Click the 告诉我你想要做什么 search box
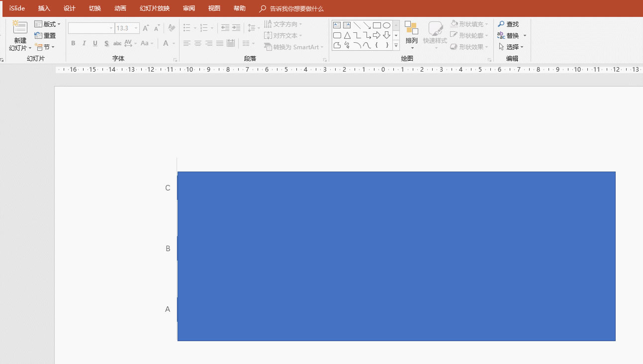The height and width of the screenshot is (364, 643). (291, 8)
